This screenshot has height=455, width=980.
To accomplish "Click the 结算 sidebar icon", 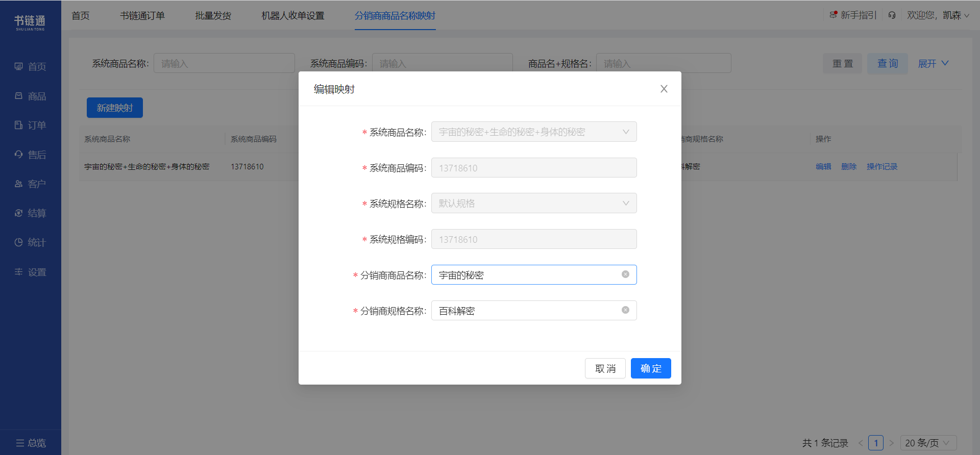I will 19,213.
